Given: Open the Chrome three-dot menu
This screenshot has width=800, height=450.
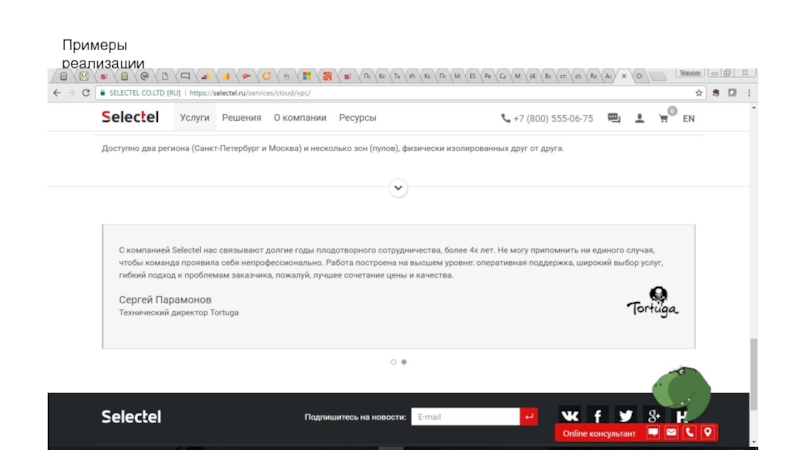Looking at the screenshot, I should 749,93.
